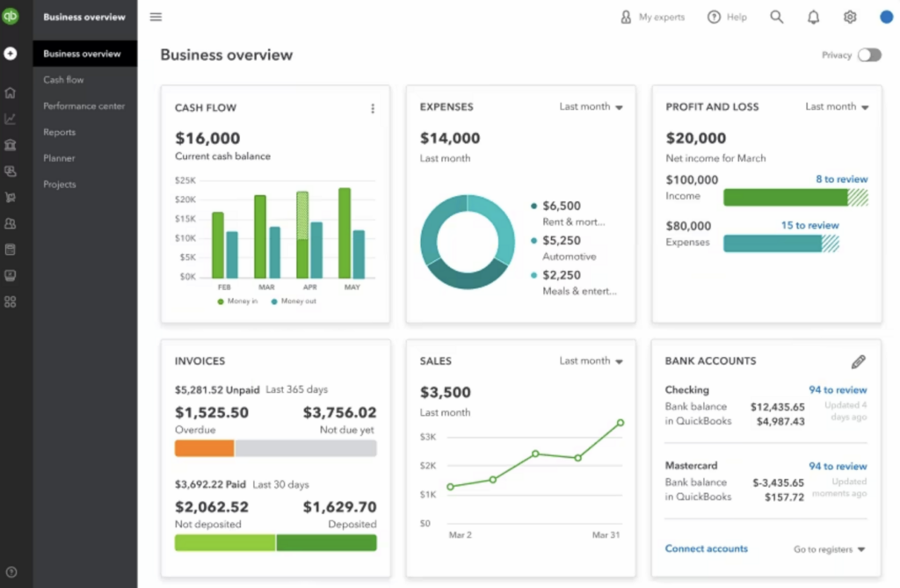The width and height of the screenshot is (900, 588).
Task: Click the Connect accounts link
Action: (706, 548)
